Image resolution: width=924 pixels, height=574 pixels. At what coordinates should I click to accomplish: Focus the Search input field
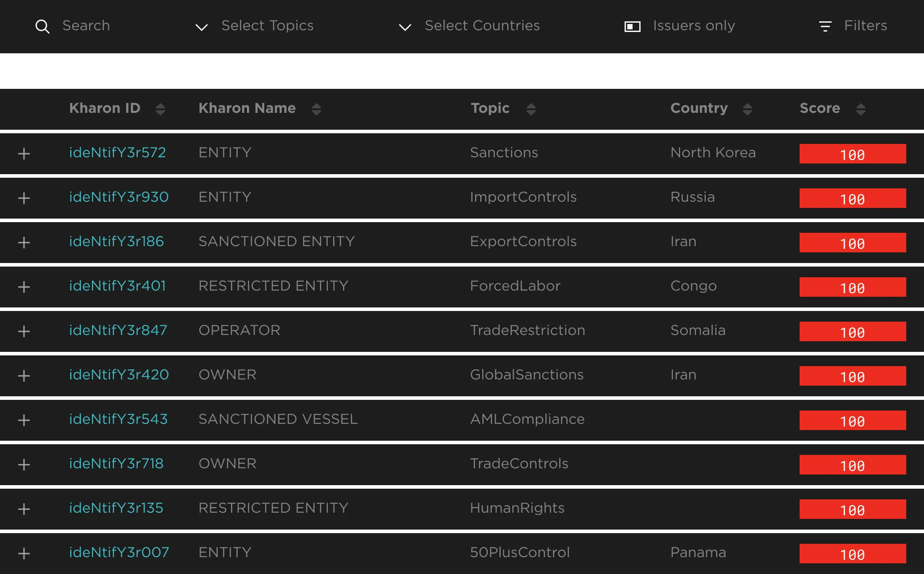point(86,26)
